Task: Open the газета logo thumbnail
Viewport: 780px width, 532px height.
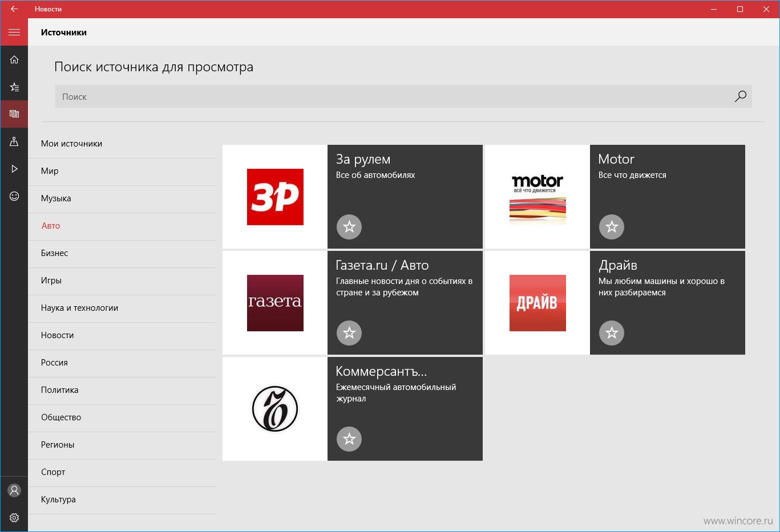Action: pyautogui.click(x=275, y=303)
